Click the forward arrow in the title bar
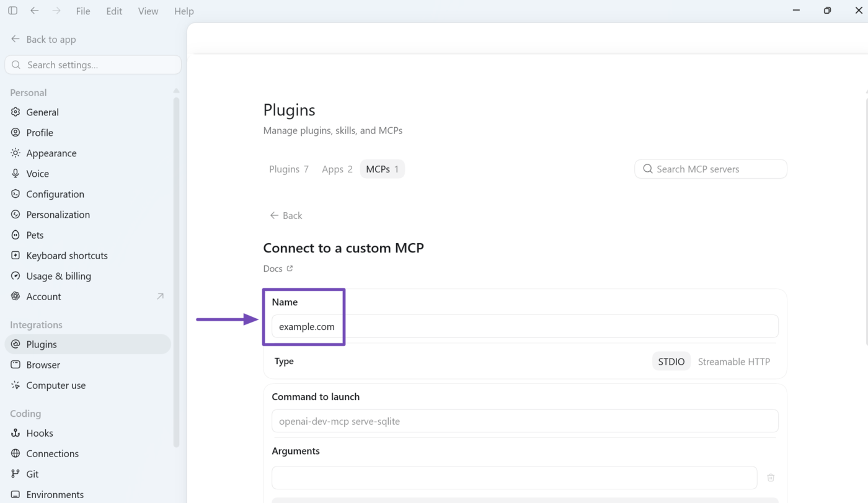This screenshot has height=503, width=868. (56, 11)
